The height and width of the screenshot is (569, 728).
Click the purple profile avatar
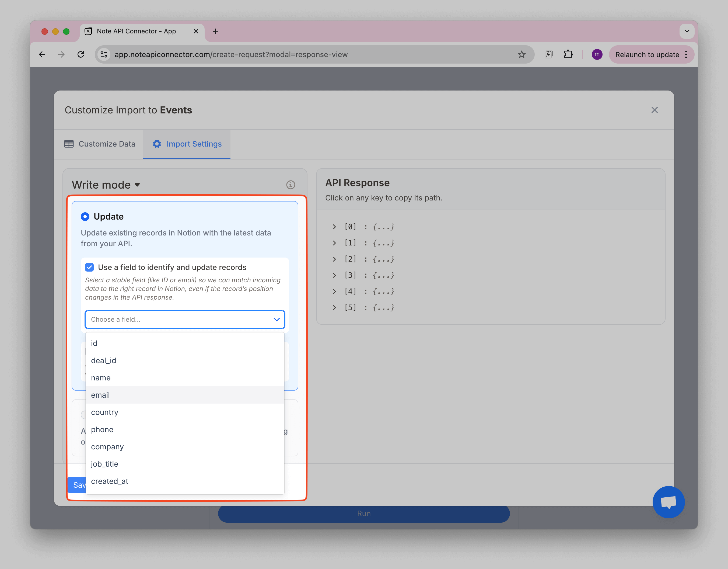[597, 54]
